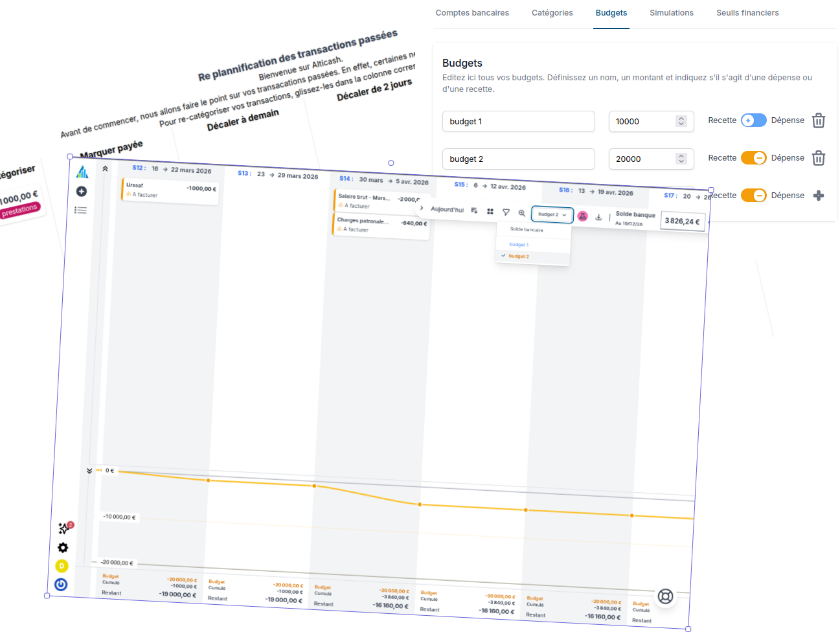Delete budget 1 with its trash icon
840x632 pixels.
pyautogui.click(x=819, y=121)
